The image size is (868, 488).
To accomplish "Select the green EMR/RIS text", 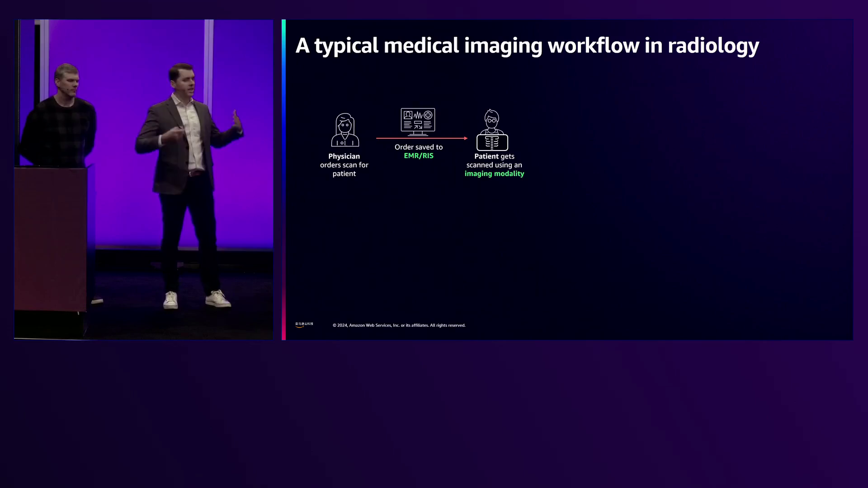I will [x=418, y=156].
